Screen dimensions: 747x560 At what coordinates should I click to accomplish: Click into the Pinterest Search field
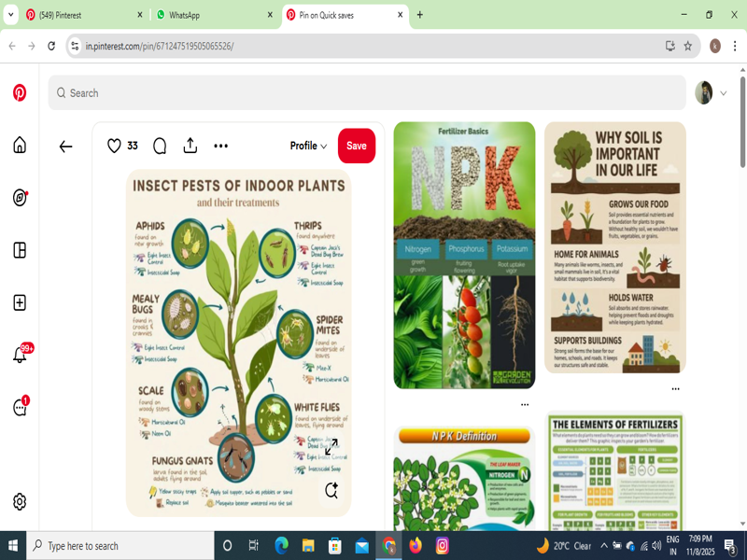373,93
